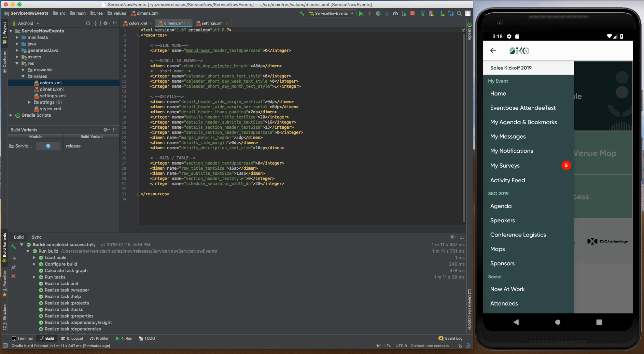Click the user account avatar icon
Screen dimensions: 644x354
pos(468,13)
